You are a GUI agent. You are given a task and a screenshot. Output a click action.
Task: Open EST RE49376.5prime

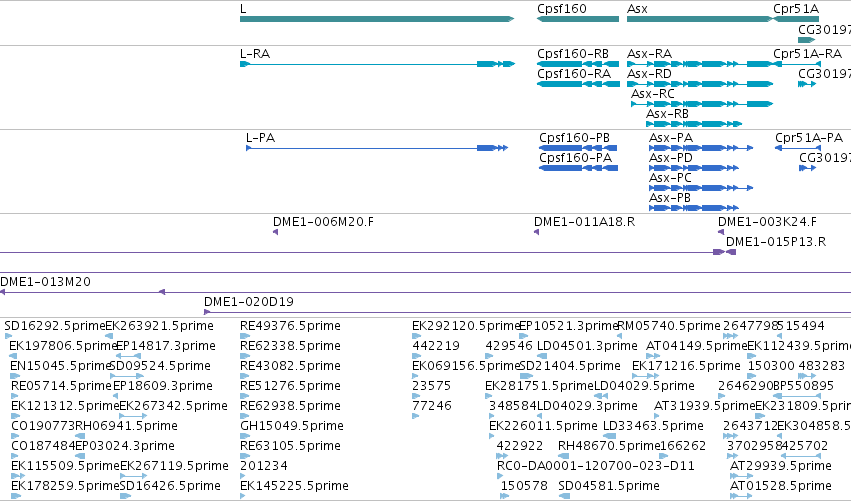point(290,326)
